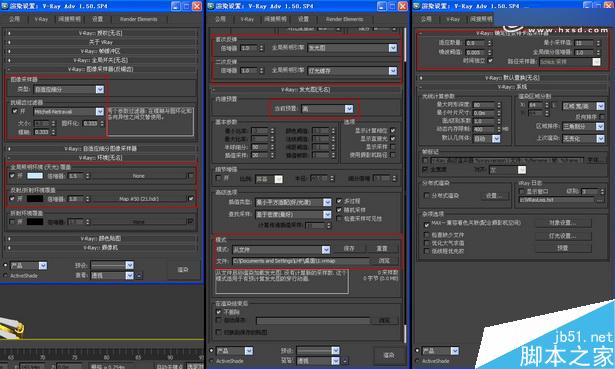Enable 分布式渲染 (distributed rendering) checkbox
Image resolution: width=615 pixels, height=369 pixels.
(427, 195)
